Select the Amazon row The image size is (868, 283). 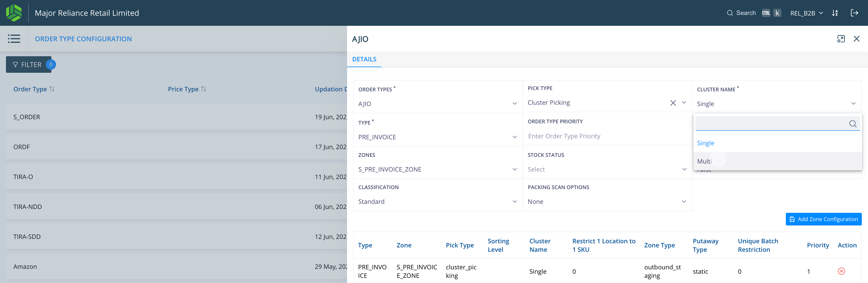coord(176,266)
